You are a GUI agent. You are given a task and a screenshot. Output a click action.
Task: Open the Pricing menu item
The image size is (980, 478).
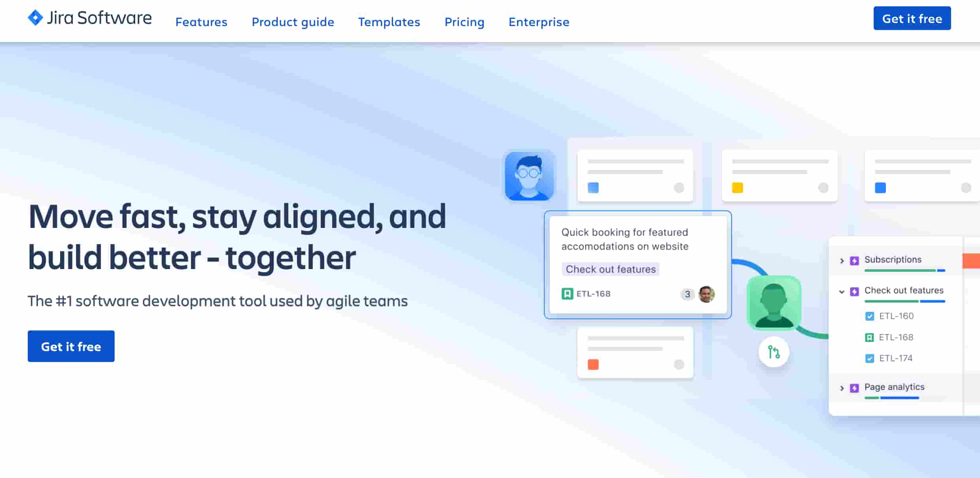(x=465, y=22)
